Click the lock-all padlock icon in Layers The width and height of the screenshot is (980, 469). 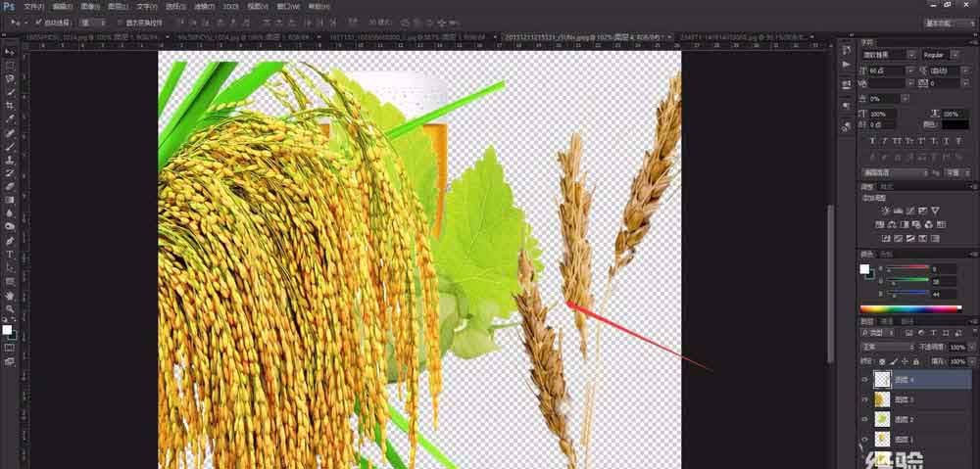[x=916, y=361]
